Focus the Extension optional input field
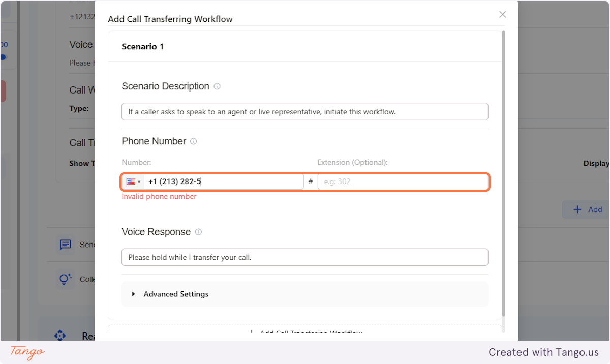 click(x=403, y=181)
